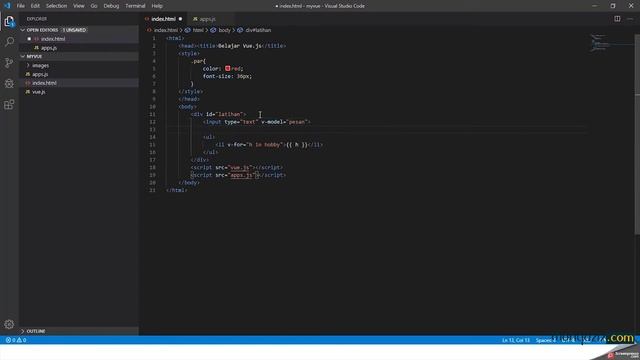
Task: Click the body breadcrumb item
Action: [x=224, y=30]
